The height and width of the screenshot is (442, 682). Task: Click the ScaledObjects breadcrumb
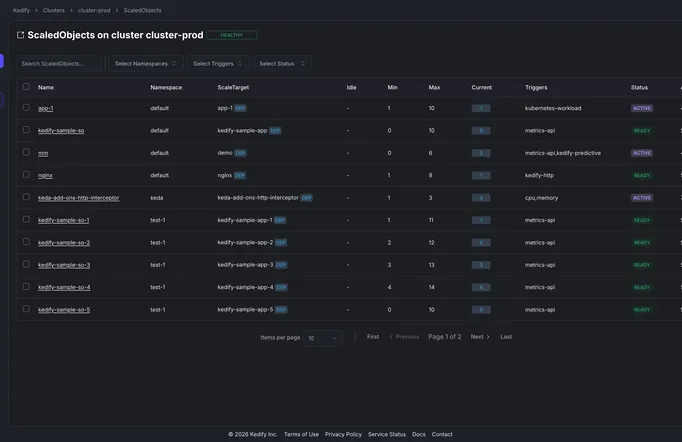[143, 10]
